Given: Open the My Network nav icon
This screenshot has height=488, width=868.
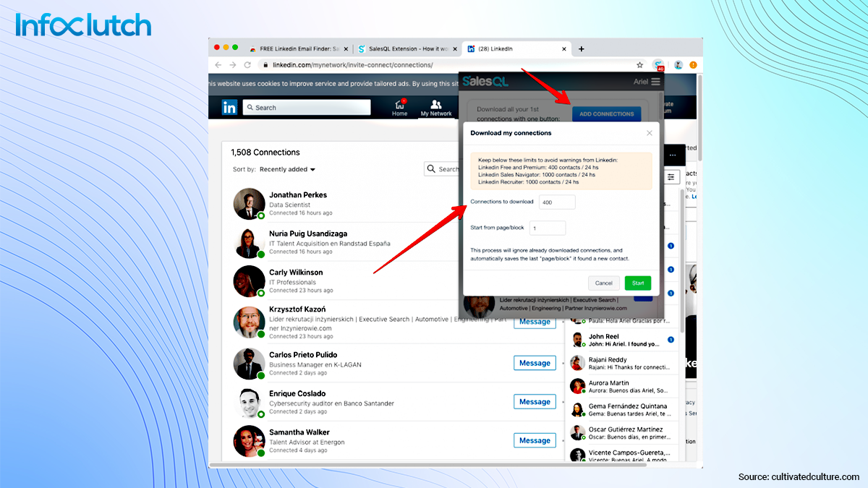Looking at the screenshot, I should point(436,108).
